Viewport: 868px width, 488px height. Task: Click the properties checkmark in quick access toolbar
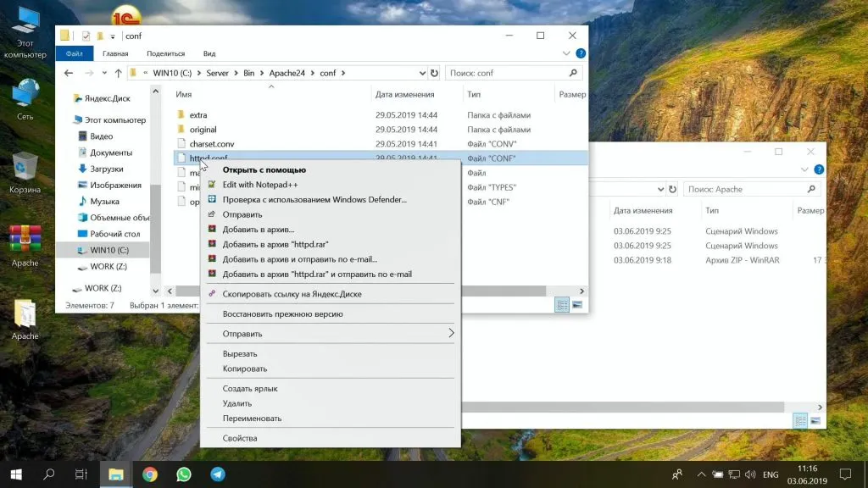click(86, 36)
